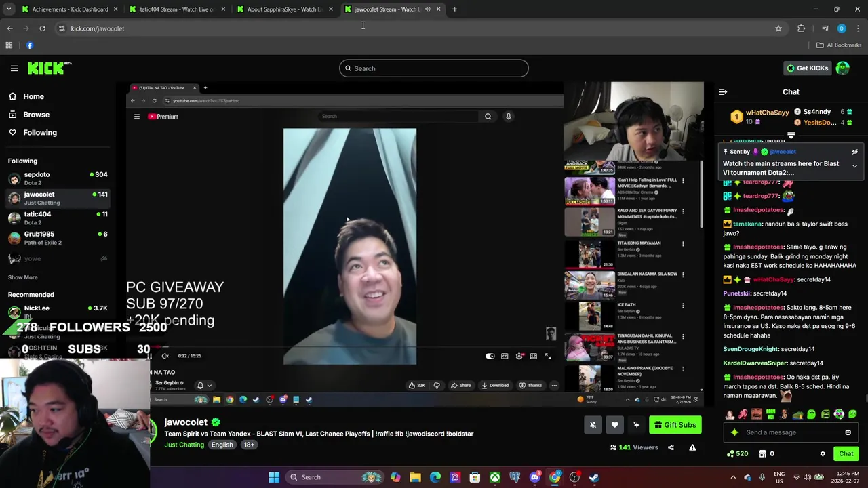Click the green Chat send button
Viewport: 868px width, 488px height.
point(846,454)
